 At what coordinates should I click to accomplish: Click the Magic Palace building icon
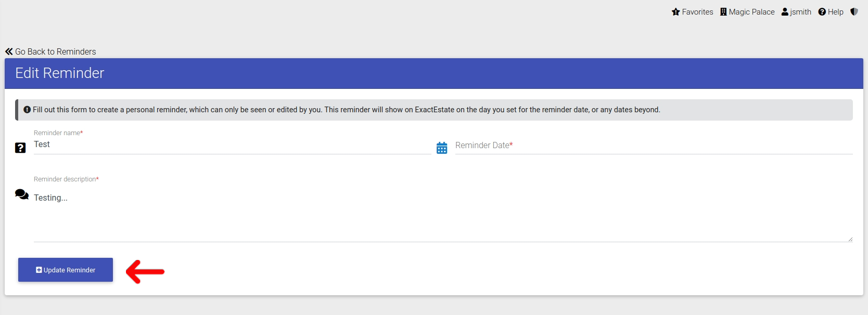(x=723, y=12)
